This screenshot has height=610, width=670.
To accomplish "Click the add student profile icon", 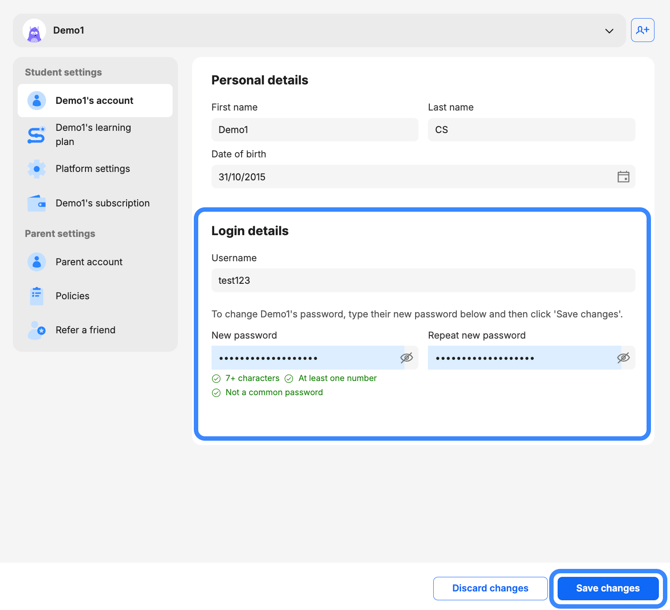I will pos(642,30).
